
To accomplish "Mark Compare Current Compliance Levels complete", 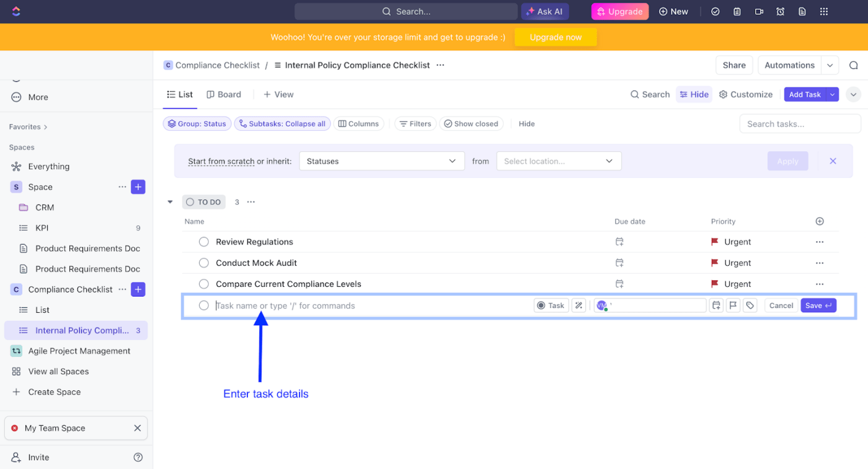I will 203,284.
